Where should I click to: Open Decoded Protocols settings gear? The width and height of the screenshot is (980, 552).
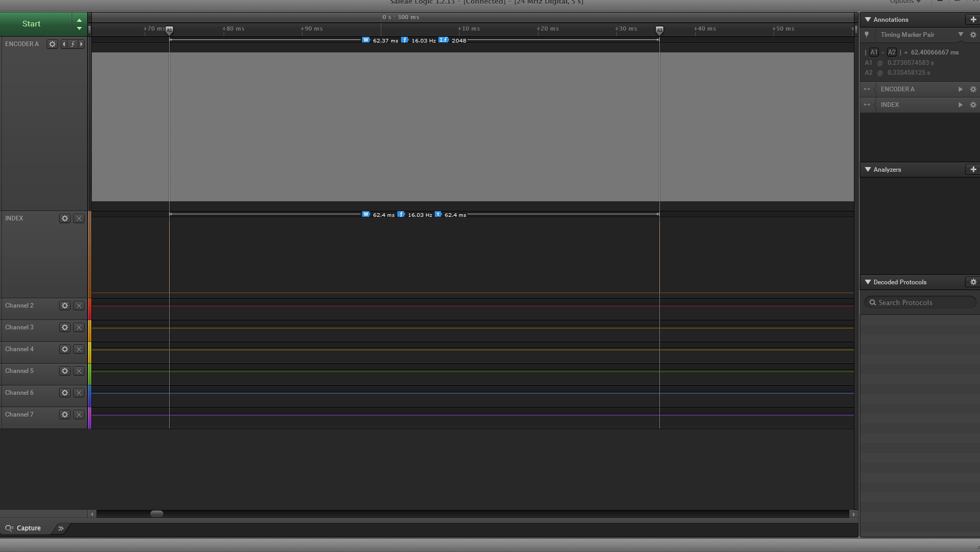point(973,282)
